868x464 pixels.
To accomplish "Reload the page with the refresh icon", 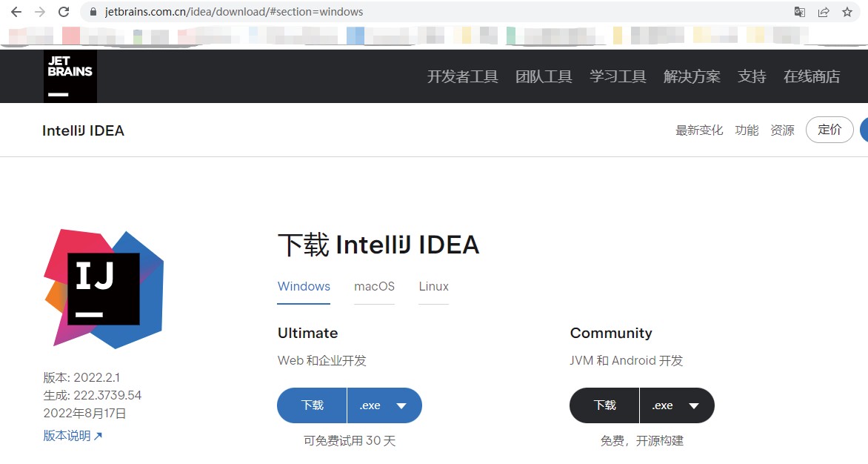I will 64,12.
